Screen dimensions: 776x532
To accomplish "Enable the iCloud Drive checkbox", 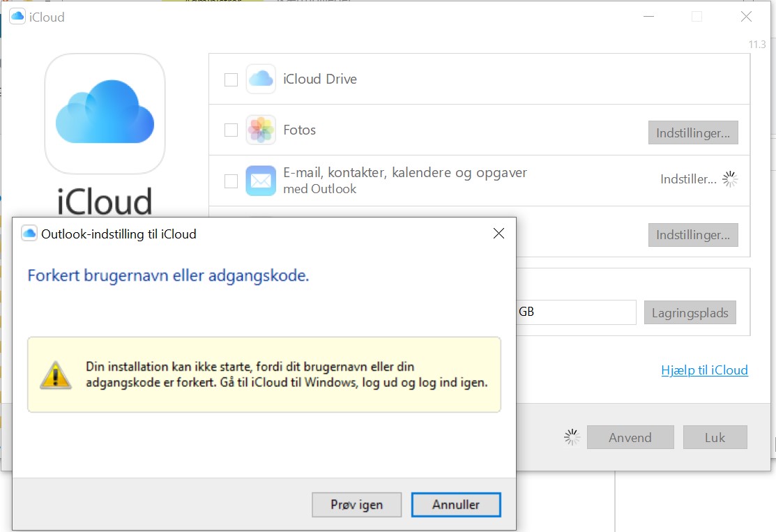I will coord(231,79).
